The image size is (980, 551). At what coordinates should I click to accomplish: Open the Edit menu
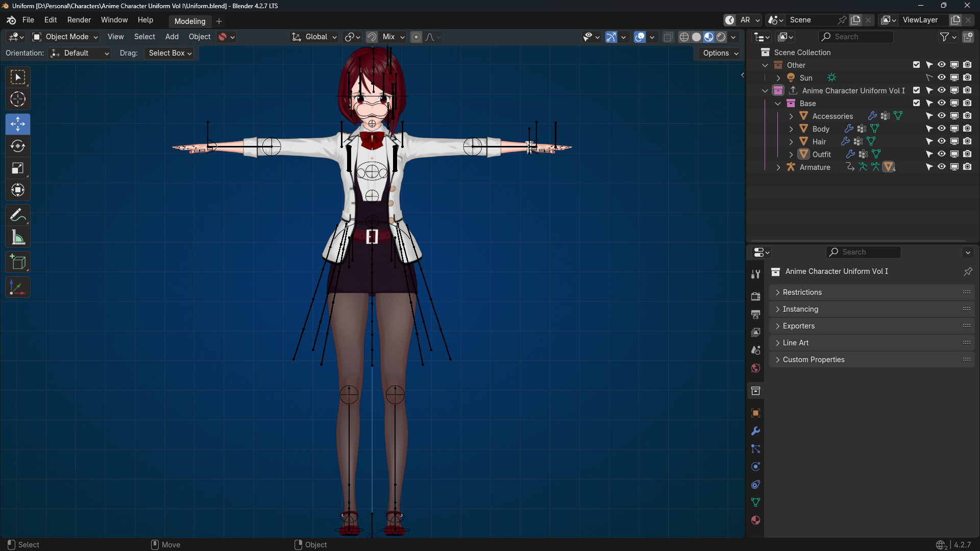click(x=51, y=20)
